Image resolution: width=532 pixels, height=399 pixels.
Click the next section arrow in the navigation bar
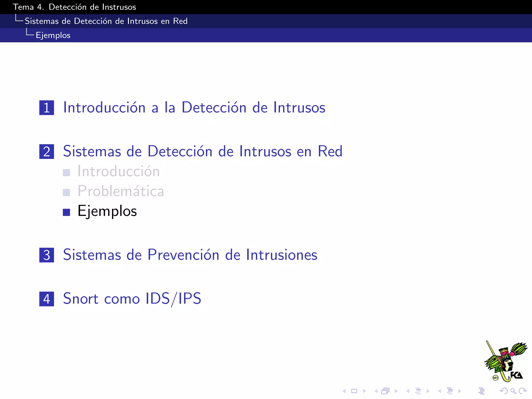[460, 391]
